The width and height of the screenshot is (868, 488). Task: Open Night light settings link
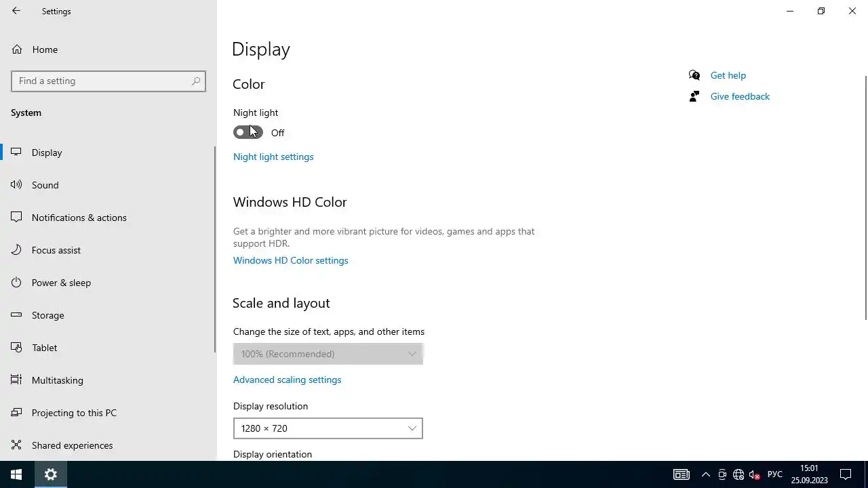tap(273, 157)
